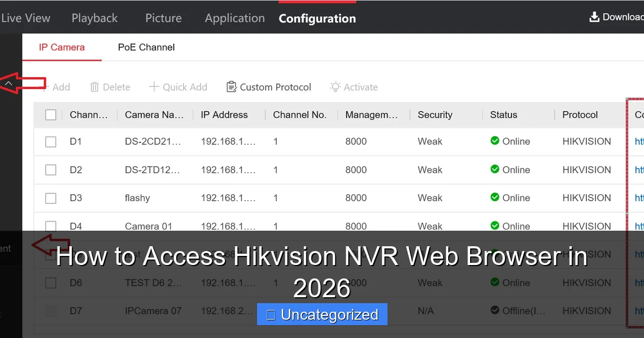The height and width of the screenshot is (338, 644).
Task: Open the Custom Protocol dialog
Action: point(268,86)
